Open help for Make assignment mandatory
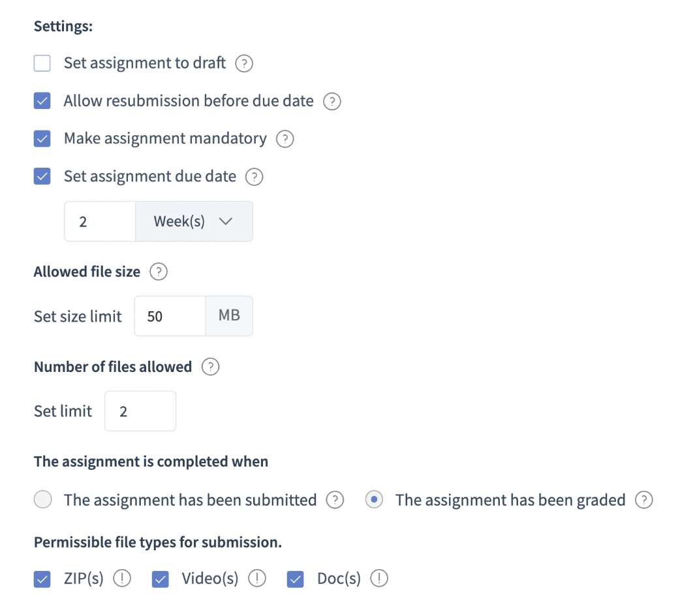The image size is (693, 616). click(285, 139)
